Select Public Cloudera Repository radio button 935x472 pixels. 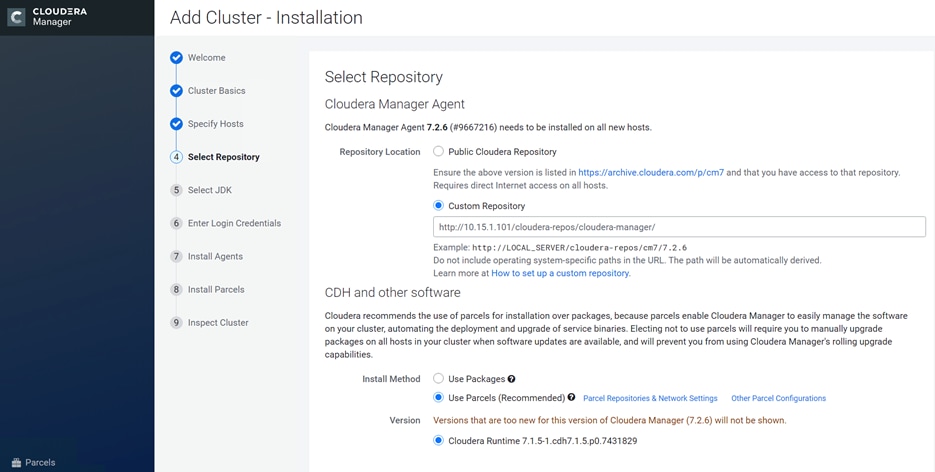click(x=438, y=151)
